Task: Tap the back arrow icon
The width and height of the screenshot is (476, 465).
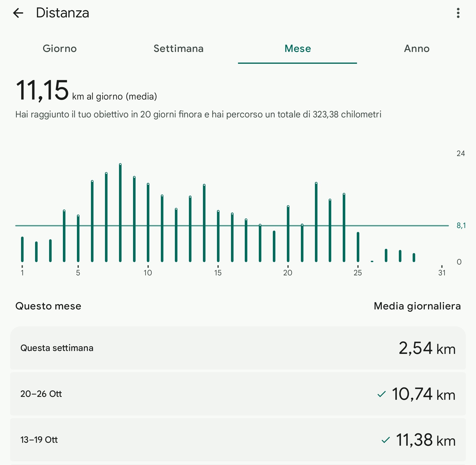Action: tap(18, 13)
